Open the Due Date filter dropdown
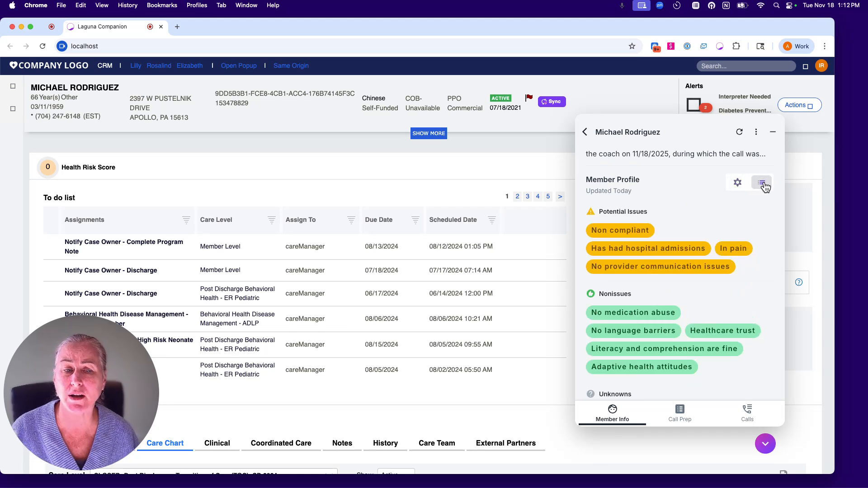The width and height of the screenshot is (868, 488). [x=415, y=220]
